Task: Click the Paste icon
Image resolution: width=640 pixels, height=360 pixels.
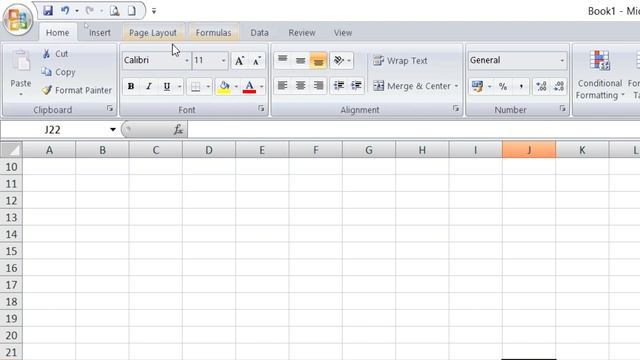Action: [21, 61]
